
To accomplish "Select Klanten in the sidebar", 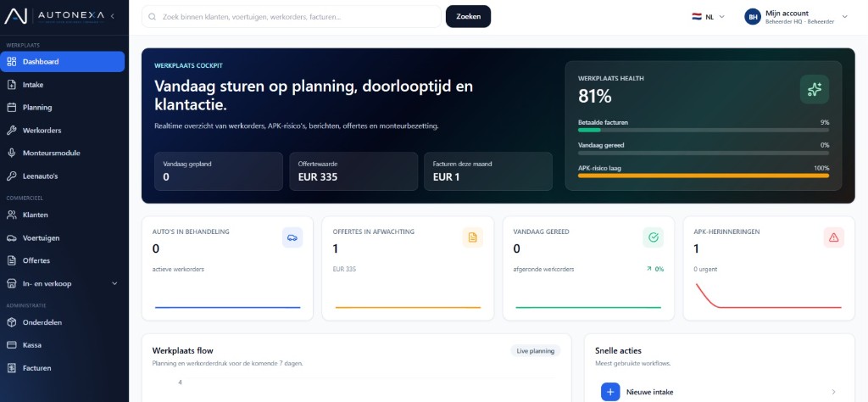I will [63, 215].
